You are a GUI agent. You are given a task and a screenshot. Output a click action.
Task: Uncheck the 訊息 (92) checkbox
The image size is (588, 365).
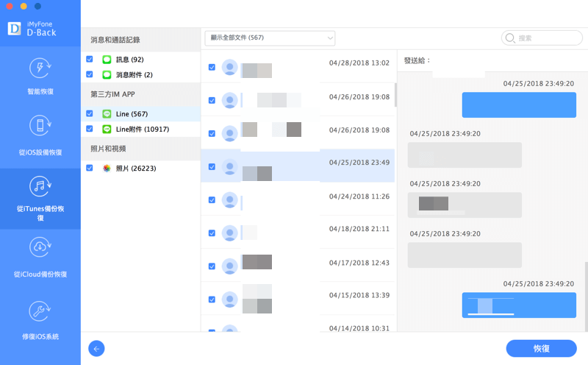pos(90,59)
